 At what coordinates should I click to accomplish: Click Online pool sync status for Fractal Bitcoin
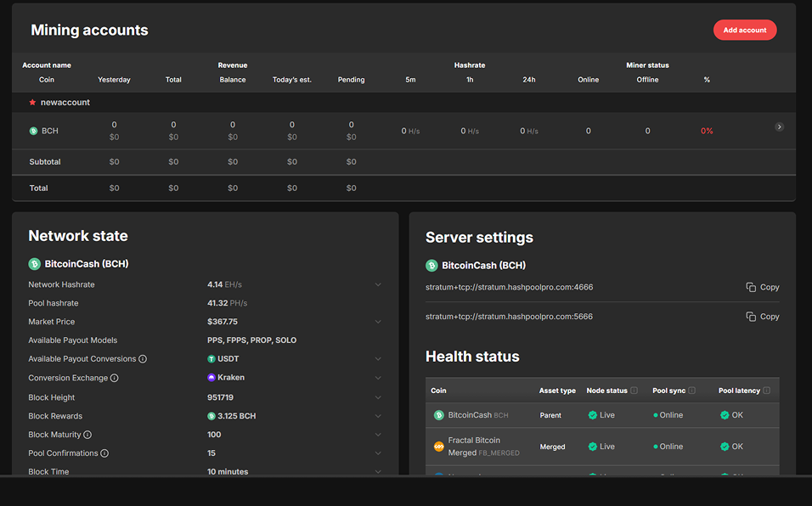[x=668, y=447]
